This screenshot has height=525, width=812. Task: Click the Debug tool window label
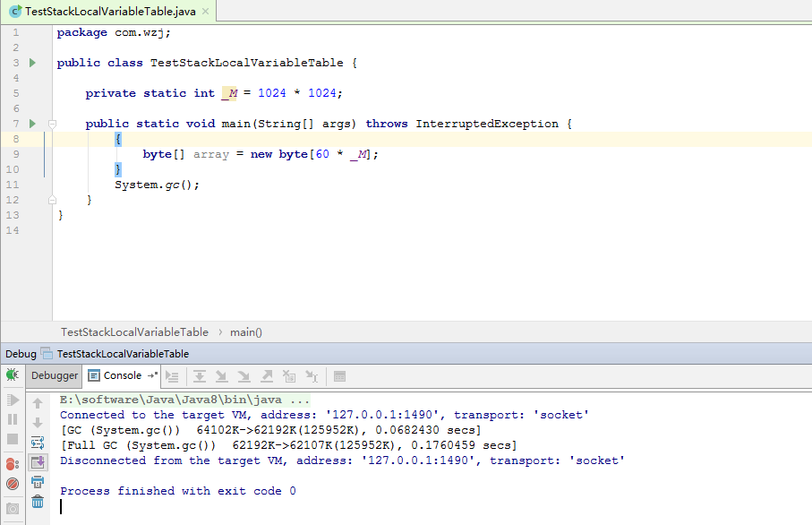coord(21,354)
